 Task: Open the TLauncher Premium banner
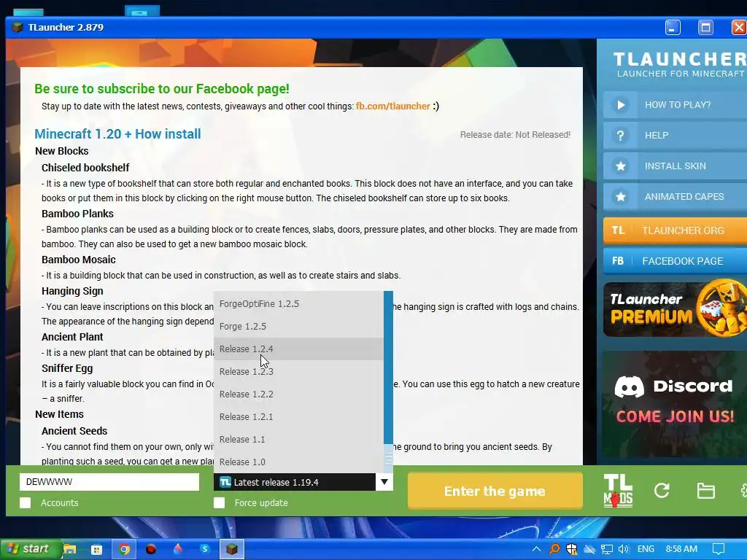[x=675, y=309]
